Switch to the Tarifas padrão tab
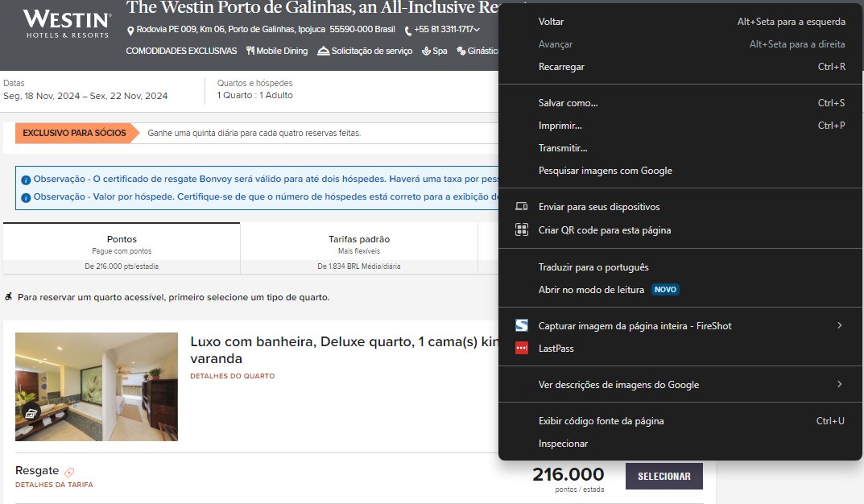Image resolution: width=864 pixels, height=504 pixels. pyautogui.click(x=359, y=249)
